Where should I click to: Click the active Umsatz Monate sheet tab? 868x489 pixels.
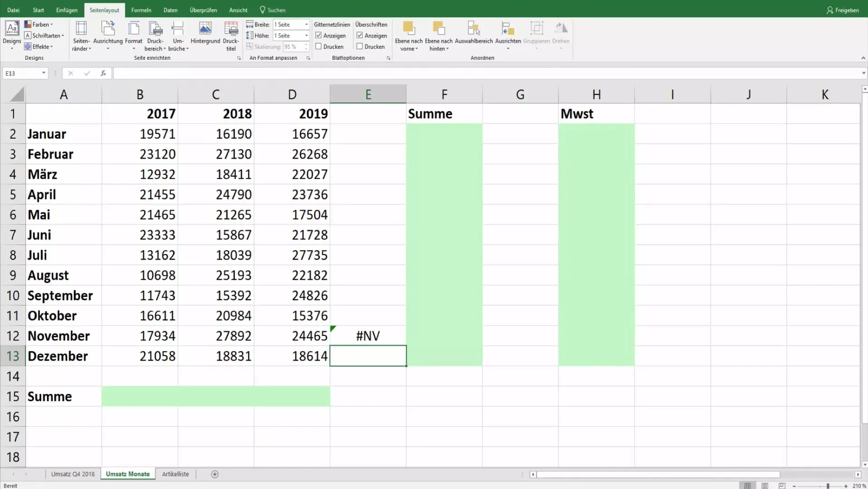tap(128, 474)
